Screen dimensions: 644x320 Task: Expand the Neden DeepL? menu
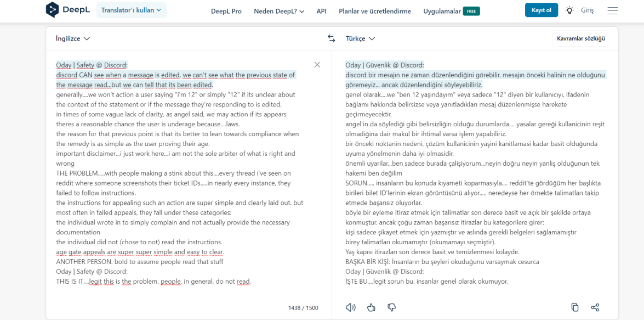click(279, 11)
